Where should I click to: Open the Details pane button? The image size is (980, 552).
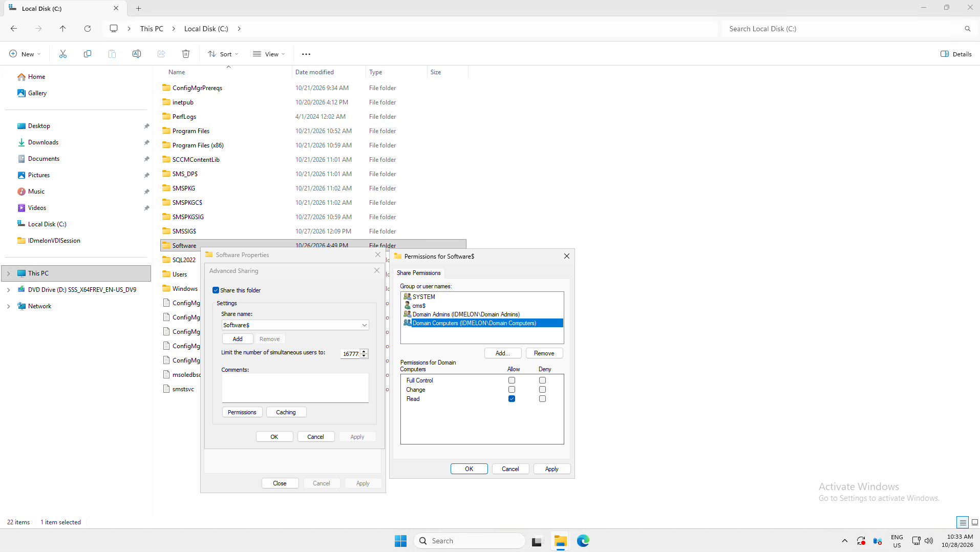956,54
